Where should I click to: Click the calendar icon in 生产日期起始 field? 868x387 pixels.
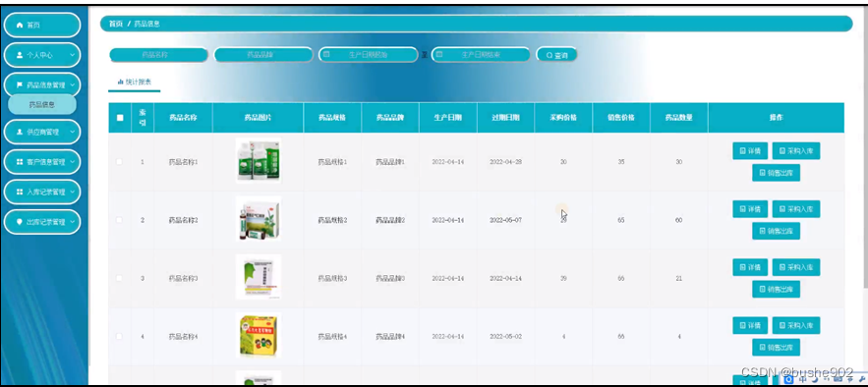pos(326,55)
